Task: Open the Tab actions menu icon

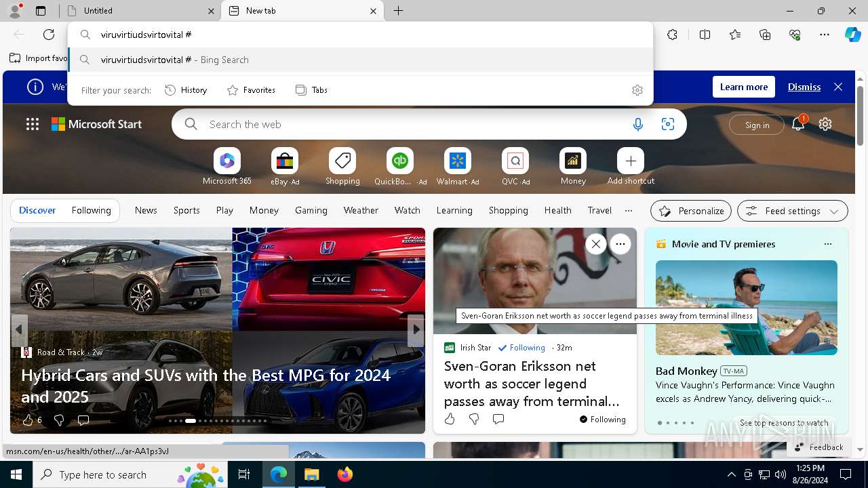Action: (41, 11)
